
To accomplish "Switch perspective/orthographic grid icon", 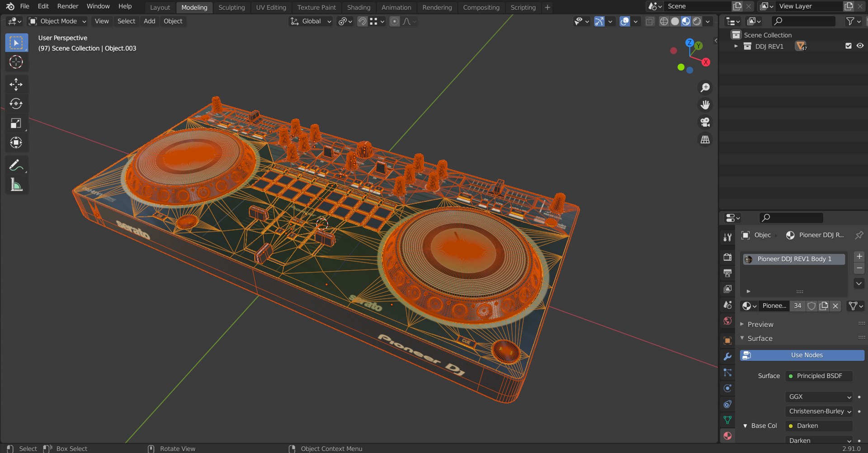I will click(705, 140).
